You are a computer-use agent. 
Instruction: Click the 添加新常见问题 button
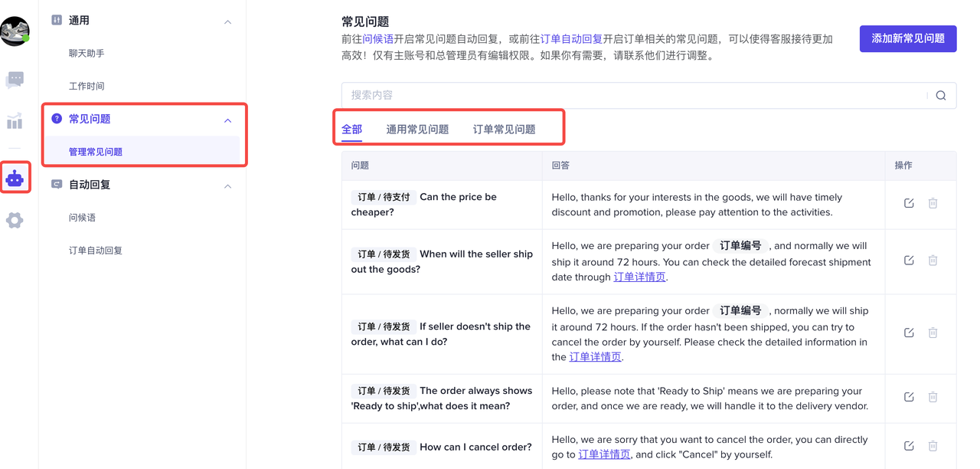[907, 38]
